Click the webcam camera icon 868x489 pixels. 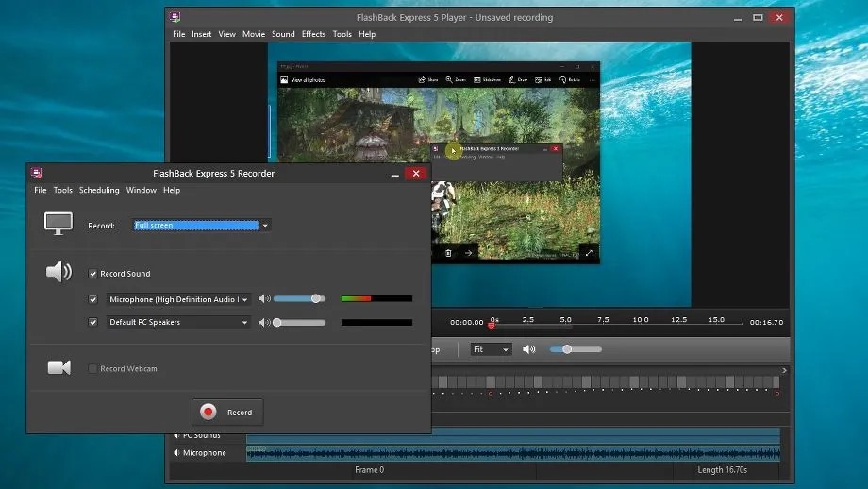coord(58,367)
